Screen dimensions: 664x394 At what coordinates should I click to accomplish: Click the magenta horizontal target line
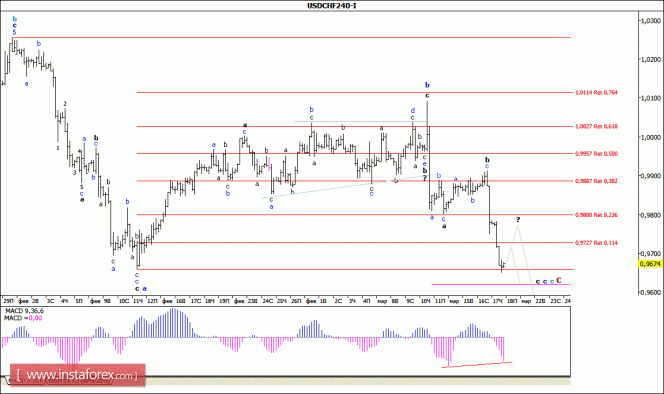tap(501, 285)
